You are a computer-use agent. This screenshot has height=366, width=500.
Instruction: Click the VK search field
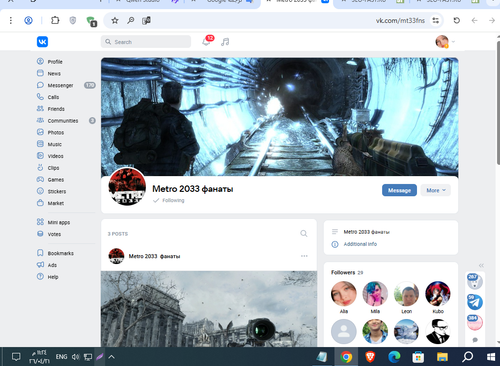[146, 42]
